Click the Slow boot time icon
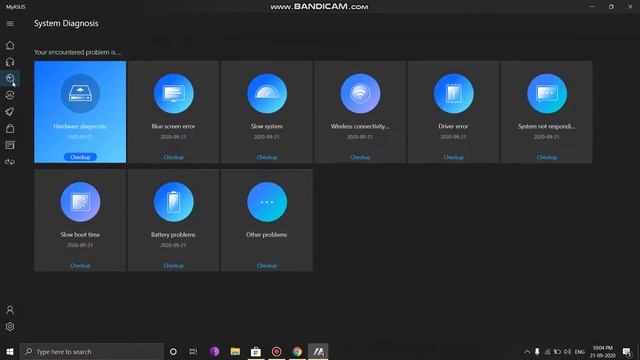 click(80, 202)
